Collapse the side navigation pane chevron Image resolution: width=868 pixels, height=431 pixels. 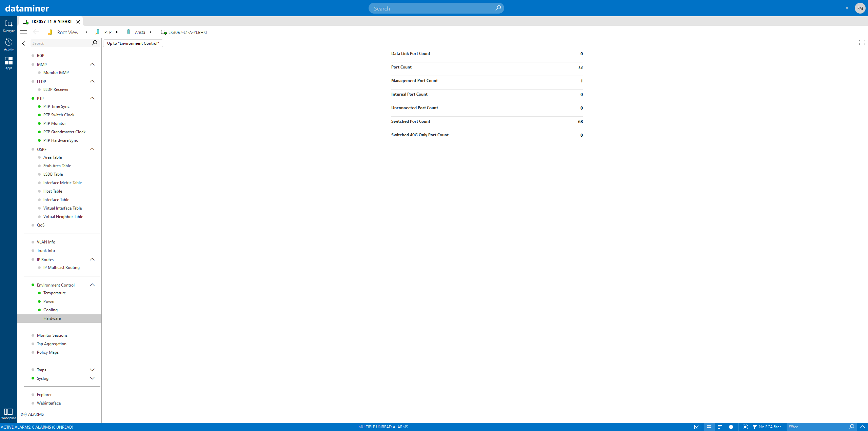[x=23, y=43]
